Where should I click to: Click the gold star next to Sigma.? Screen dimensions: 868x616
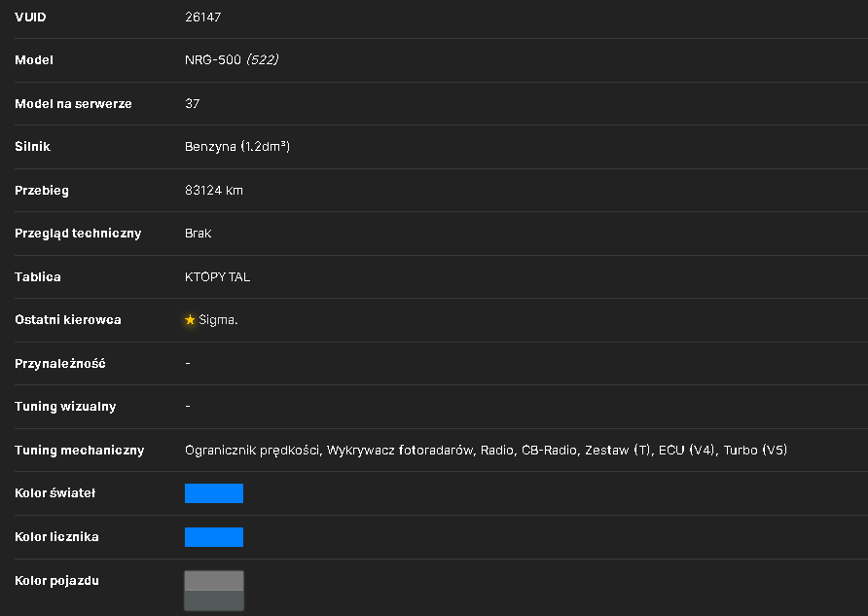click(190, 320)
